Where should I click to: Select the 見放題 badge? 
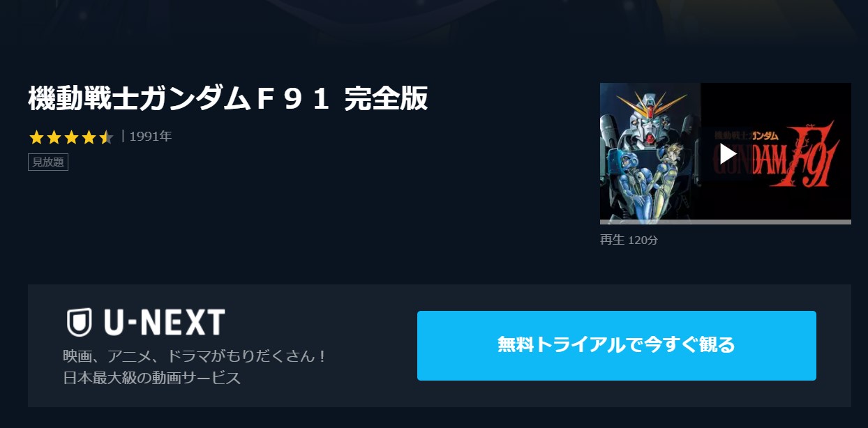pos(48,162)
